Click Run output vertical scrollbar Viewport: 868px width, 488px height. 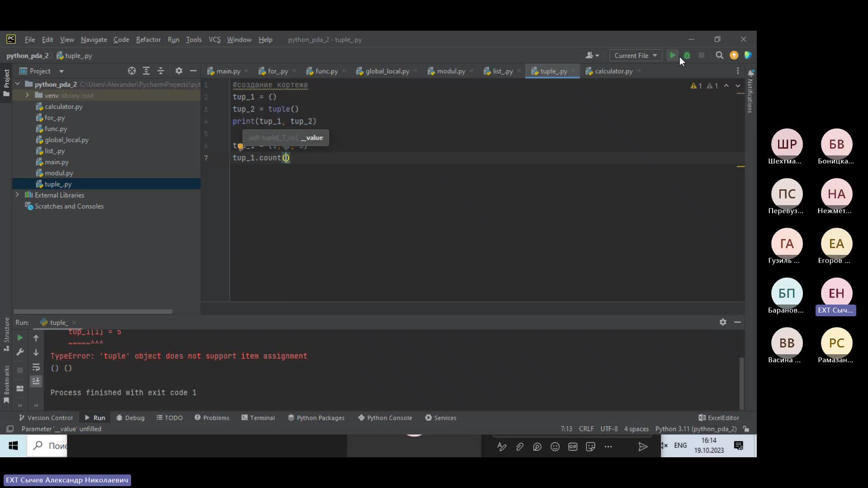[741, 383]
